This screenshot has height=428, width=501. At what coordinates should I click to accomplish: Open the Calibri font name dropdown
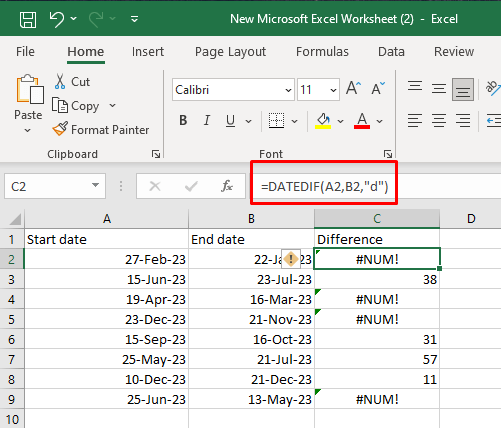coord(288,90)
